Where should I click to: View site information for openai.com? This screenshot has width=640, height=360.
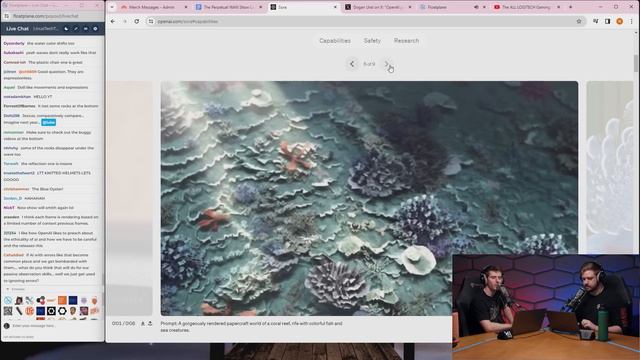tap(151, 21)
